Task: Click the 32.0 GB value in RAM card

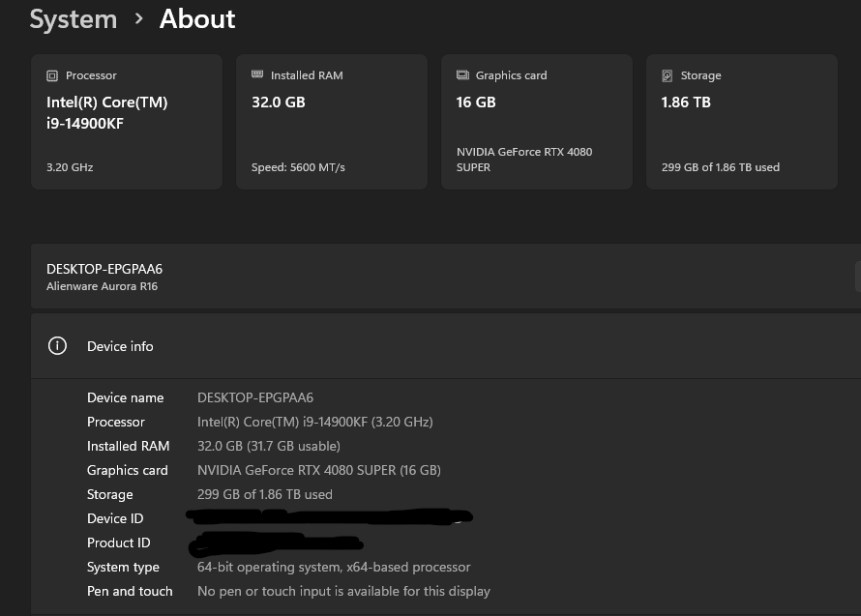Action: [x=279, y=103]
